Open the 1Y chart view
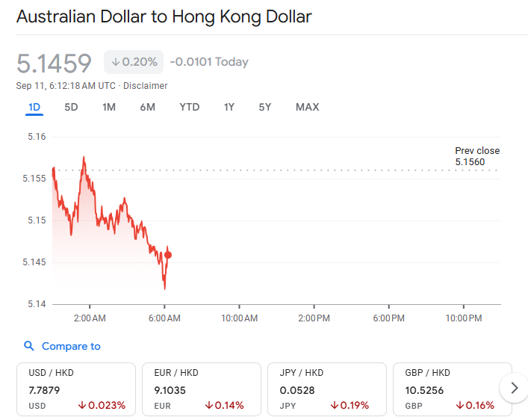 [229, 107]
